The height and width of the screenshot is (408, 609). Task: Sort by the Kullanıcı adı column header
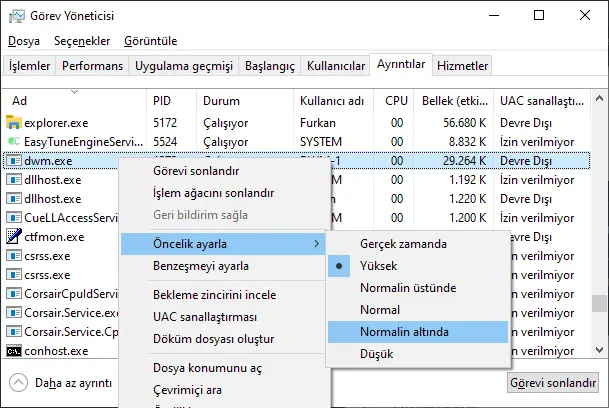[x=333, y=101]
